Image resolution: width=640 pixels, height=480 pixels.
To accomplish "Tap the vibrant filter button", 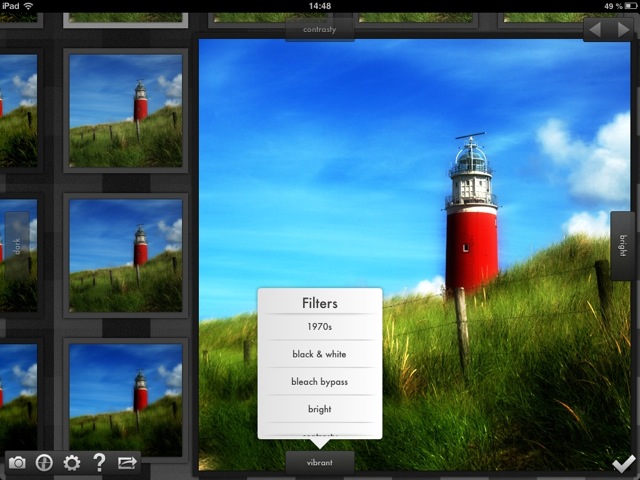I will point(320,463).
